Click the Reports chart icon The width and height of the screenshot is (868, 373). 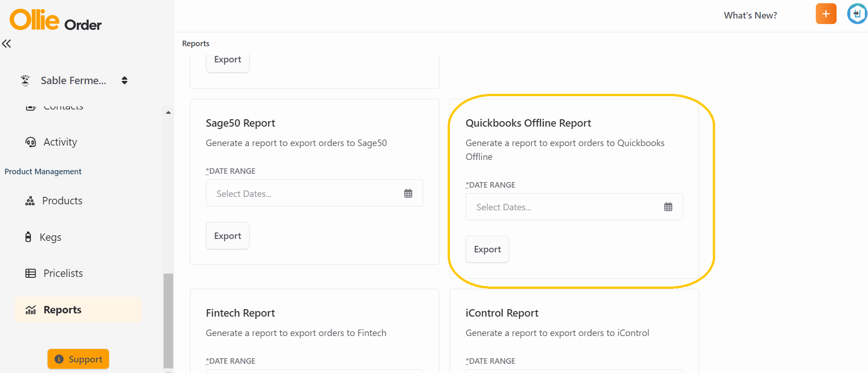tap(30, 310)
